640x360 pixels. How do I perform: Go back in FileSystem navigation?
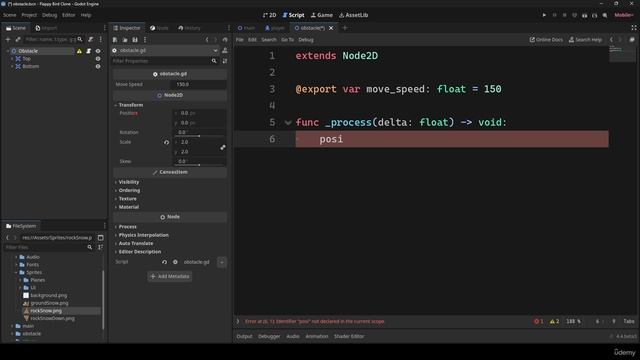tap(7, 238)
